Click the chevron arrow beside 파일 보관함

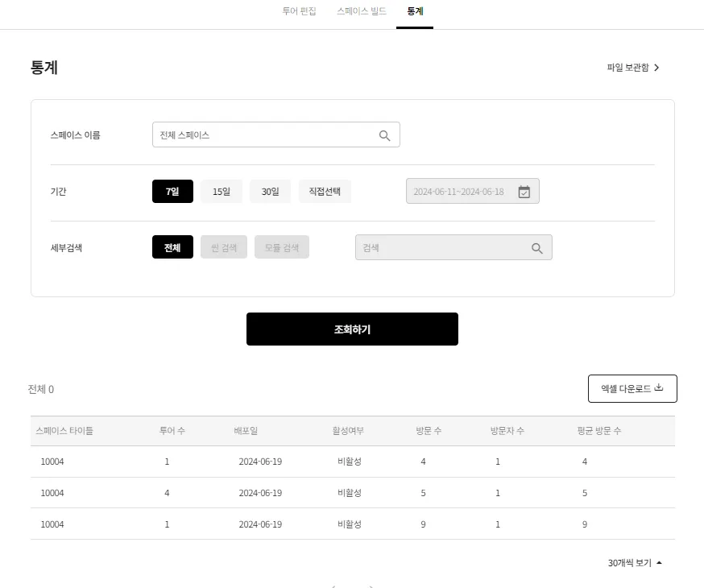coord(656,68)
